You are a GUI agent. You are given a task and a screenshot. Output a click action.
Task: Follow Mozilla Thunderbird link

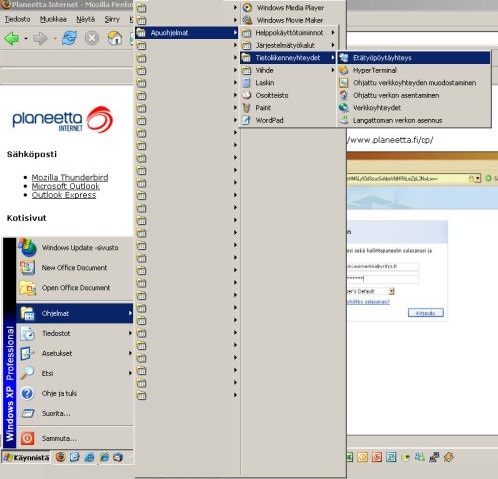[70, 177]
